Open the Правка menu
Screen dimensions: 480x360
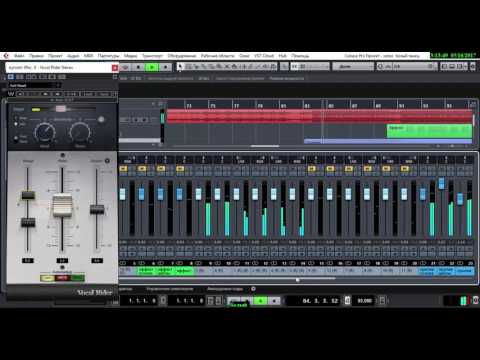36,56
